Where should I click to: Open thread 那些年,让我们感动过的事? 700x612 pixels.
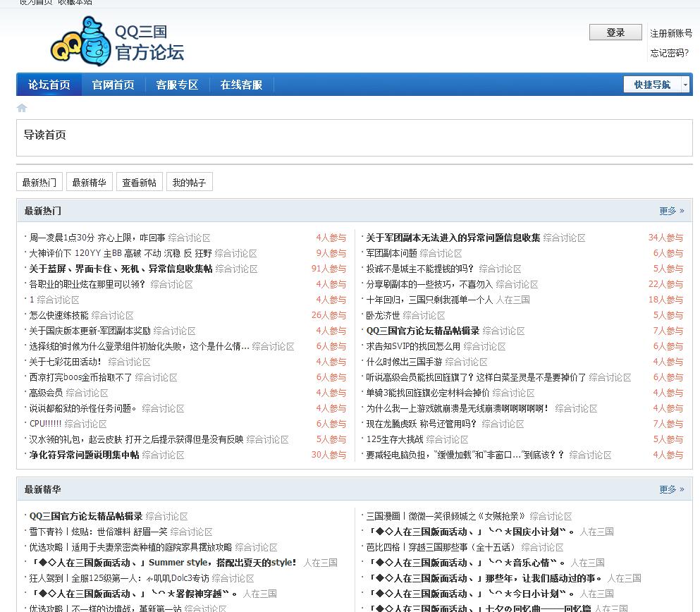pos(485,578)
